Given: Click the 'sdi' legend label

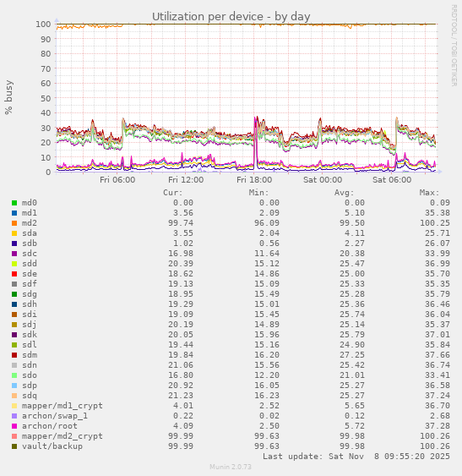Looking at the screenshot, I should coord(29,315).
